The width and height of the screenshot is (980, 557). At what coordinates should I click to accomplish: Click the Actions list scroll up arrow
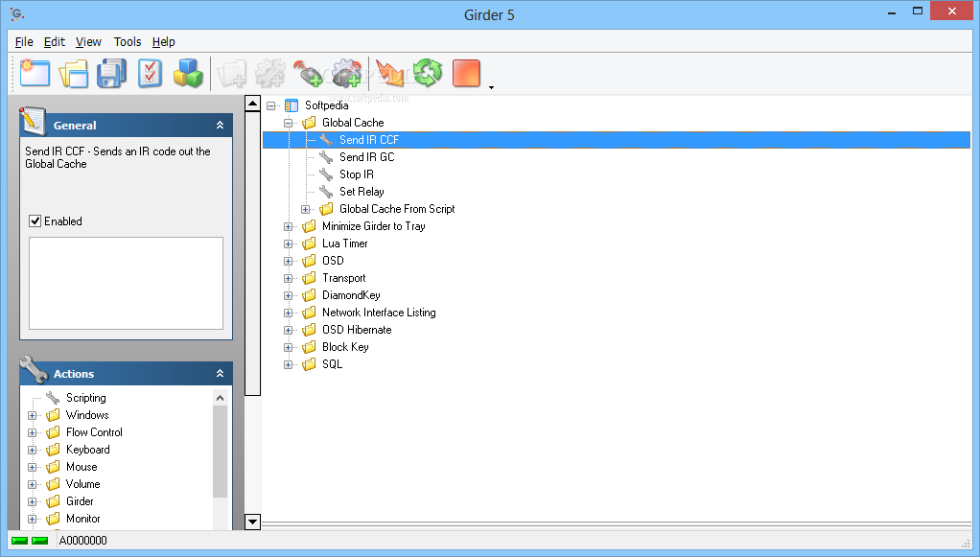pyautogui.click(x=220, y=398)
